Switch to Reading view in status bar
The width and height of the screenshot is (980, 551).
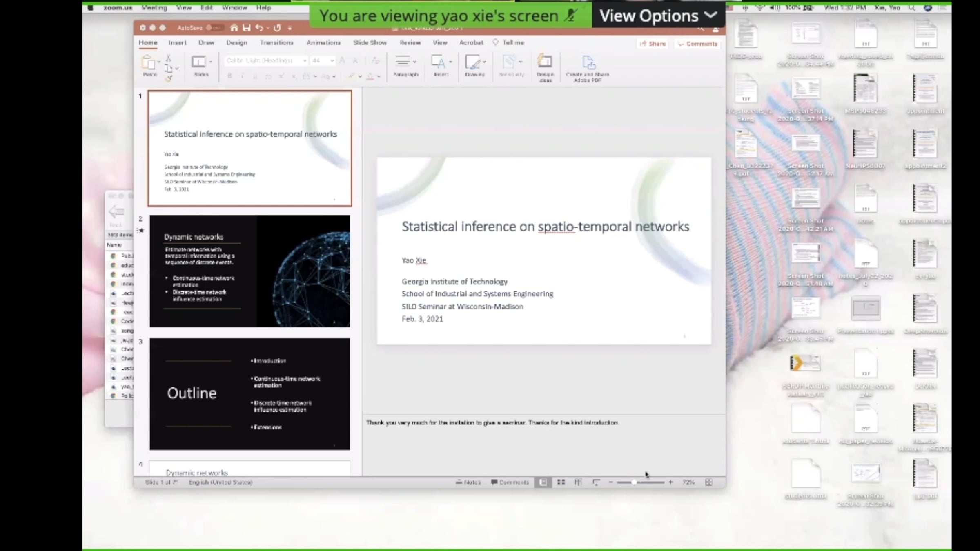click(578, 482)
